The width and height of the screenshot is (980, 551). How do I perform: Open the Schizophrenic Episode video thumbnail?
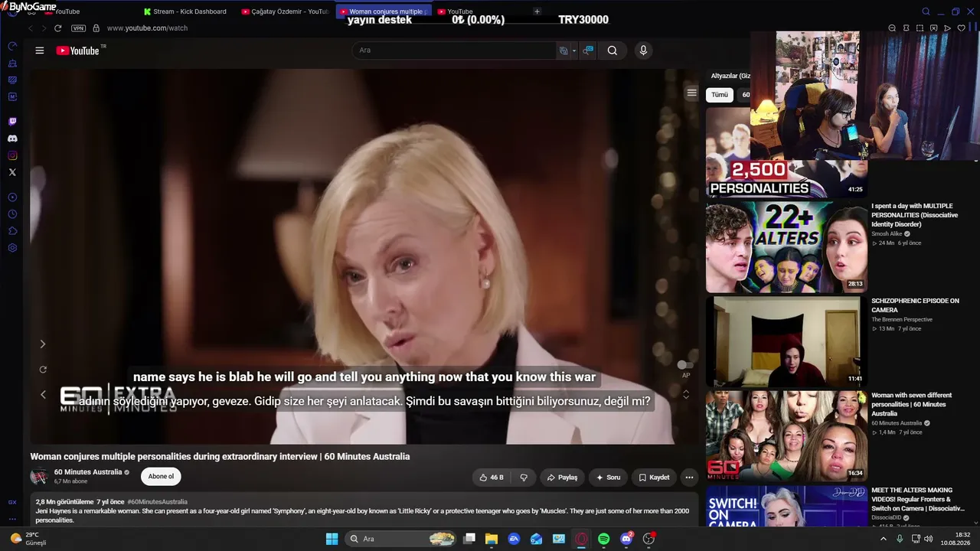click(x=786, y=342)
